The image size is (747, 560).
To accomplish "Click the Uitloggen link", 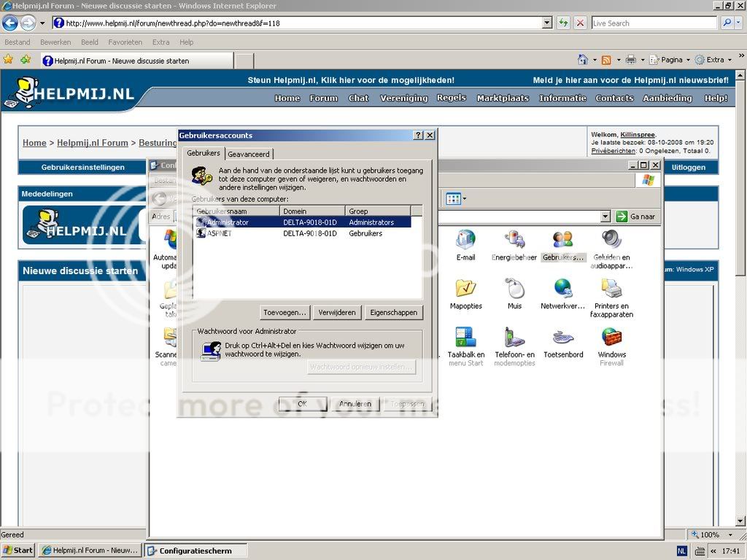I will coord(689,167).
